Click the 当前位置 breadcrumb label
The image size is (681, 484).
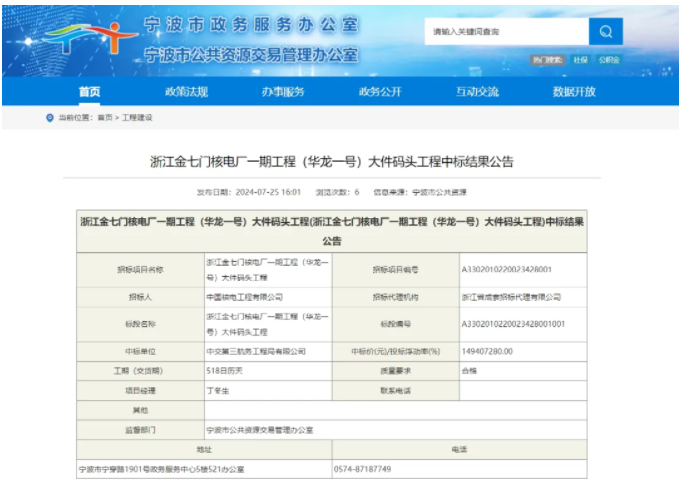click(76, 118)
